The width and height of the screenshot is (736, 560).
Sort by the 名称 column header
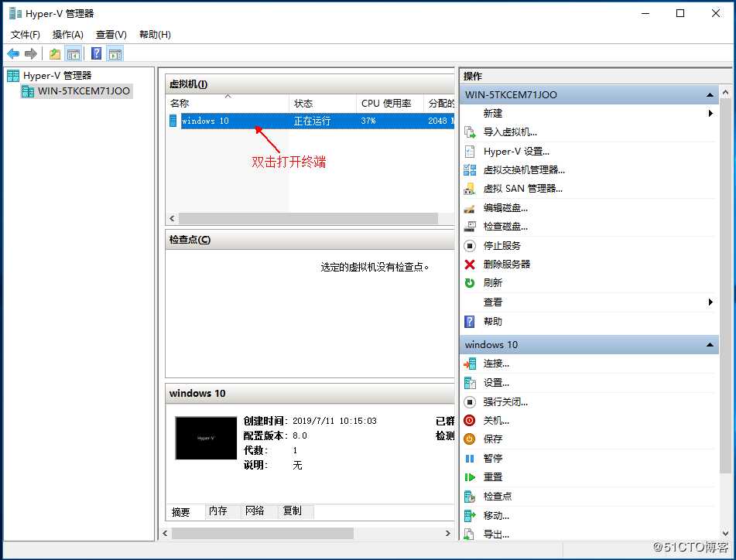pyautogui.click(x=228, y=103)
